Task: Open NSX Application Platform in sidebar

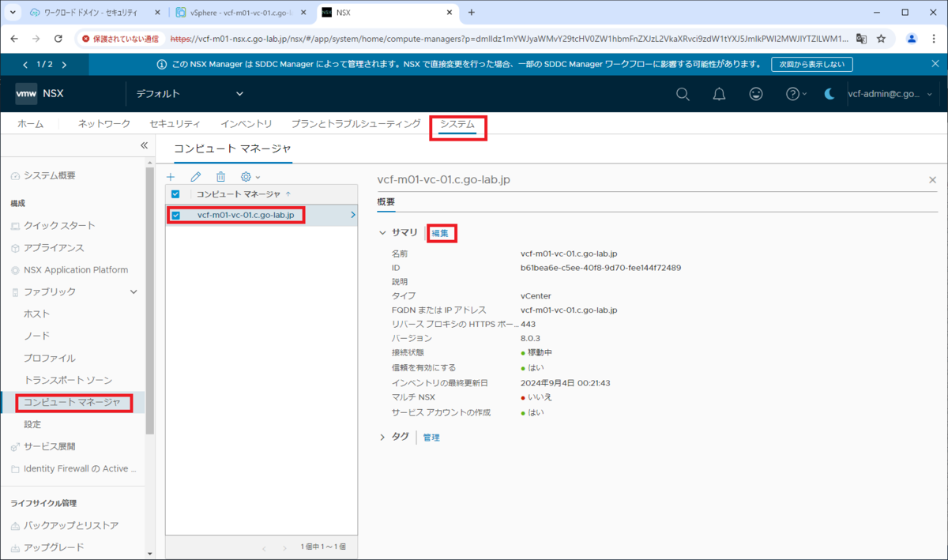Action: [x=76, y=270]
